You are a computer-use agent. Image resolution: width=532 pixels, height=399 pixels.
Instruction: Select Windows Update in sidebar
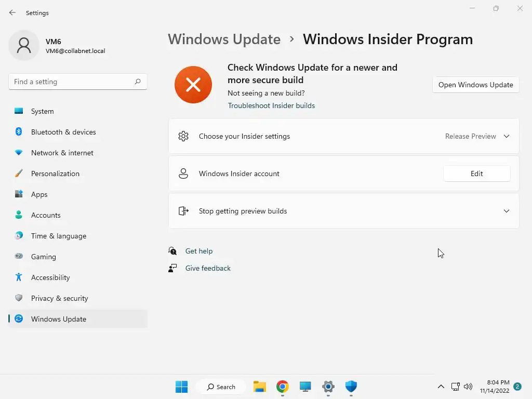point(78,319)
